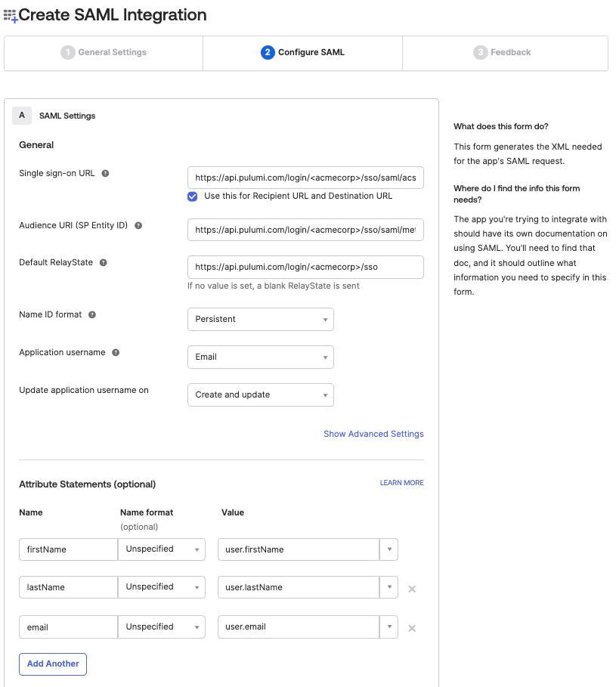Click 'Where do I find the info' heading
This screenshot has width=616, height=687.
point(516,194)
